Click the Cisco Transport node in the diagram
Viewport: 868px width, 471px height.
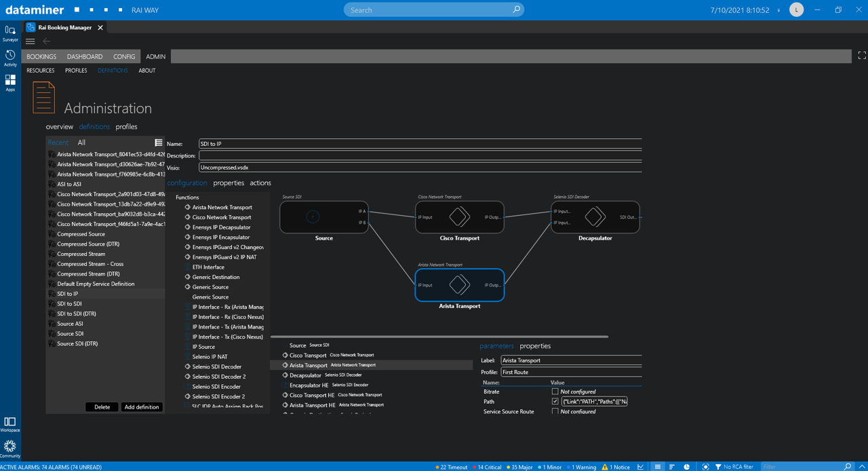coord(460,217)
